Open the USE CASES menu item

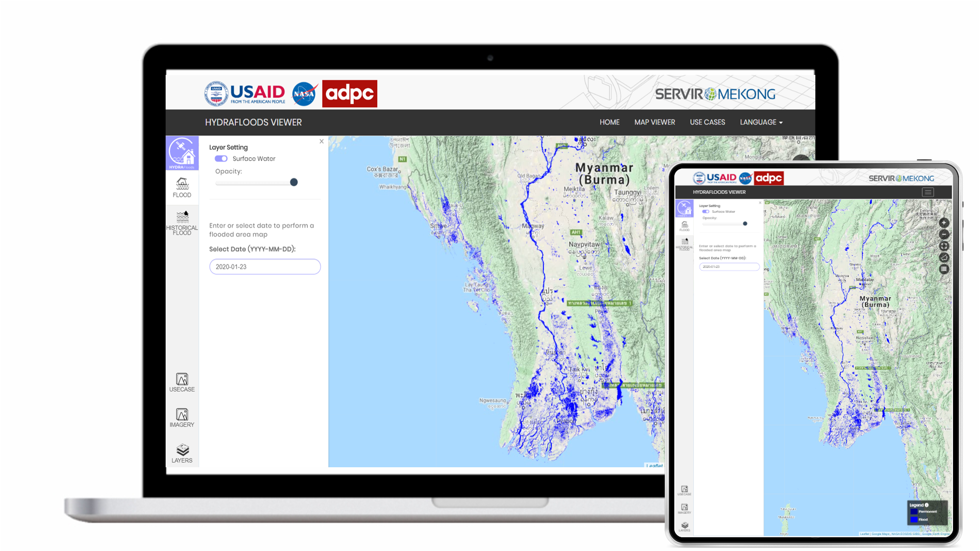click(x=707, y=122)
